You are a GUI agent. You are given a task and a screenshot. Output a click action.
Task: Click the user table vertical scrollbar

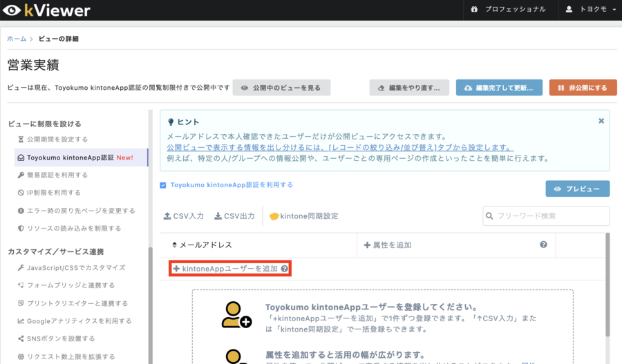(607, 285)
